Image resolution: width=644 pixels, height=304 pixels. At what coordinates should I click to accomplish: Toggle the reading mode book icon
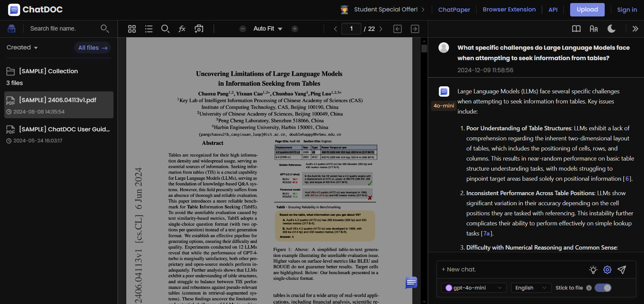(576, 29)
